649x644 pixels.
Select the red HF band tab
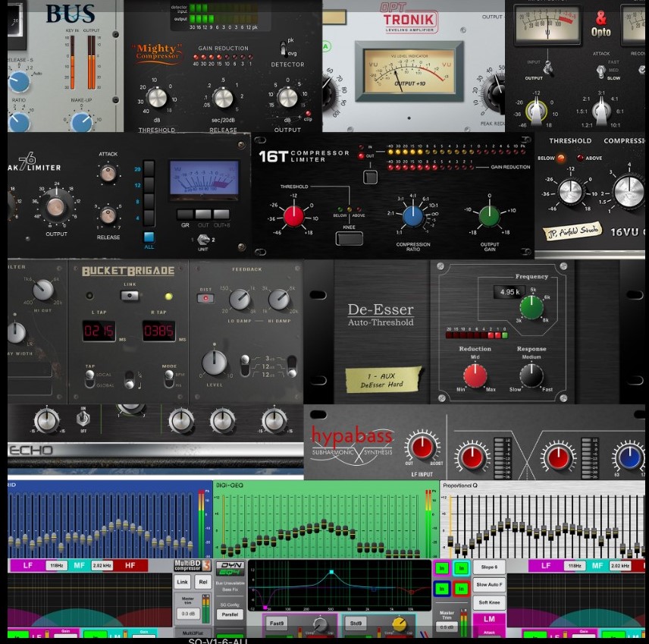tap(130, 565)
